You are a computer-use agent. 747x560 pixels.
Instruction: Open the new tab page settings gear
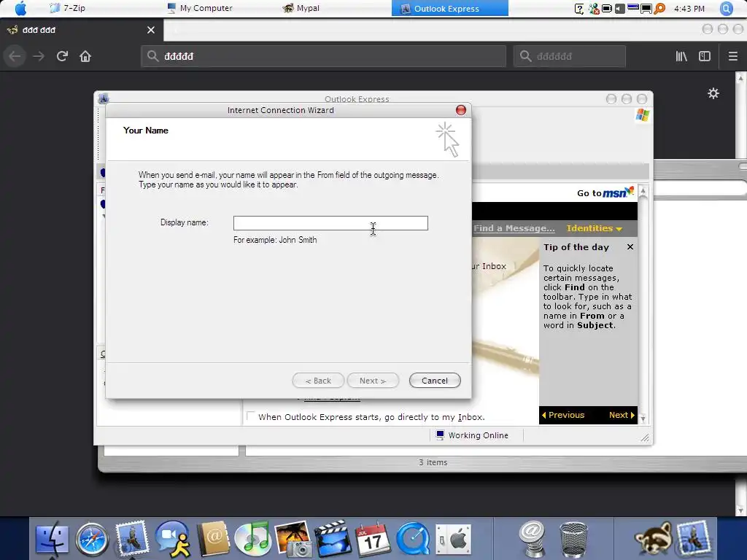click(x=713, y=93)
